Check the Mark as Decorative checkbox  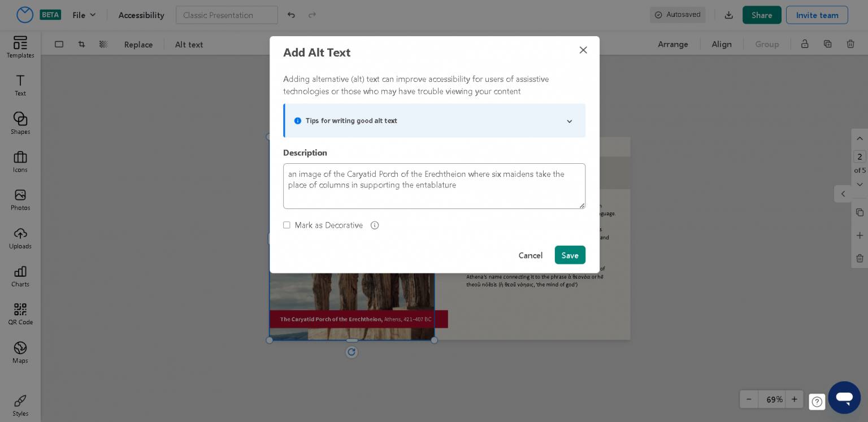(x=287, y=225)
